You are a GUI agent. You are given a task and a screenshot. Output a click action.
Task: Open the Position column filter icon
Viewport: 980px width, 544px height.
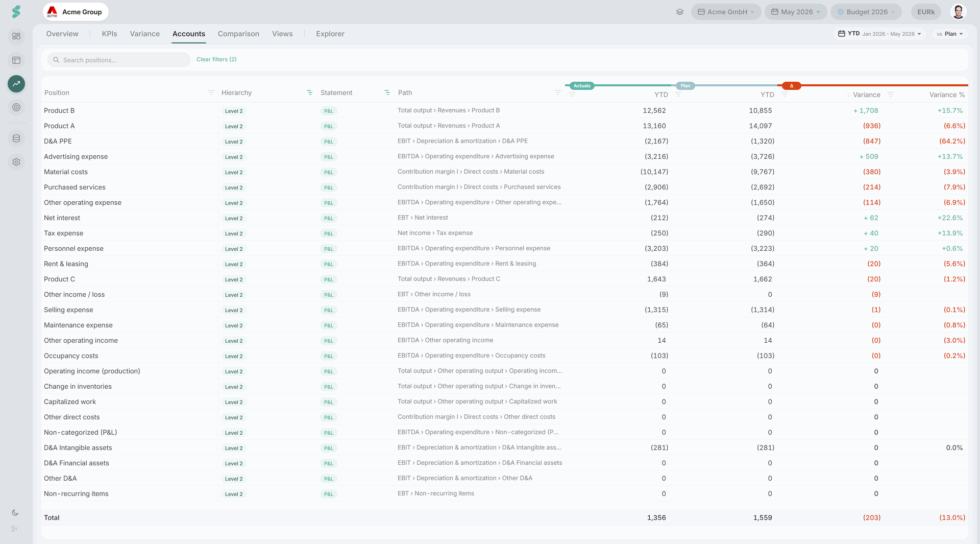pos(211,92)
